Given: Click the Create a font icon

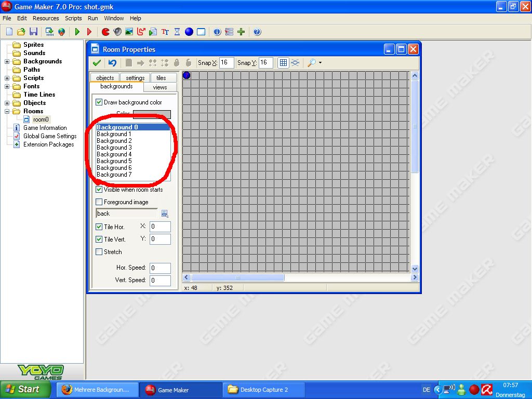Looking at the screenshot, I should [165, 32].
